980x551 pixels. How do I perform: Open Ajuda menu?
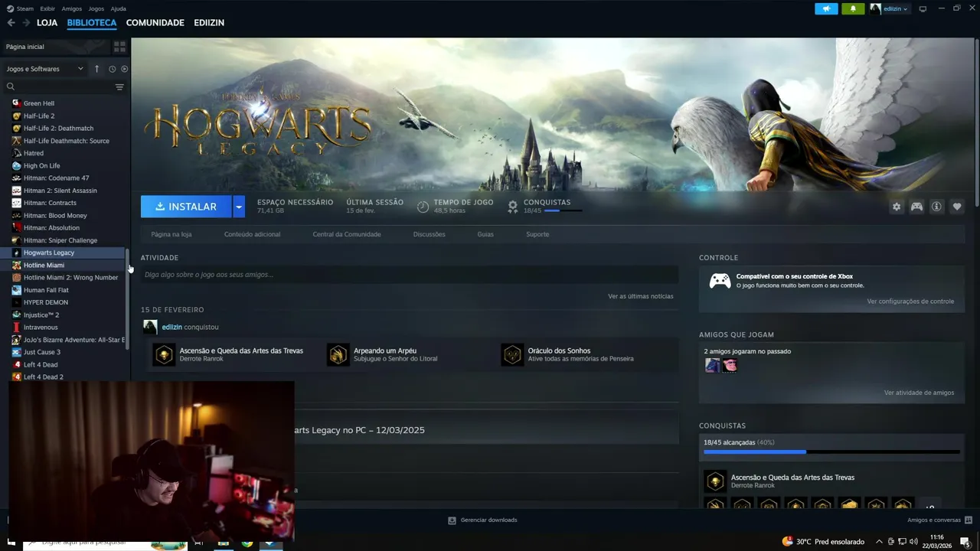coord(119,8)
